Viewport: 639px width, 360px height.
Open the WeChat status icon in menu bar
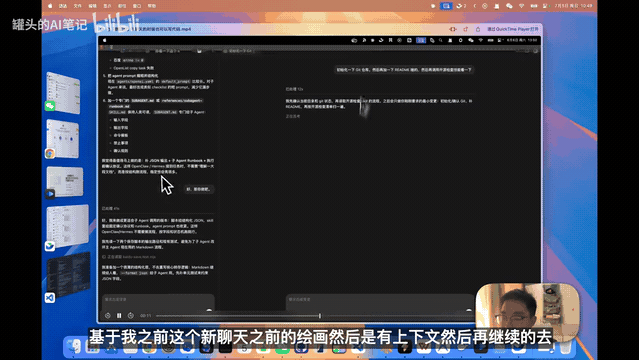509,6
